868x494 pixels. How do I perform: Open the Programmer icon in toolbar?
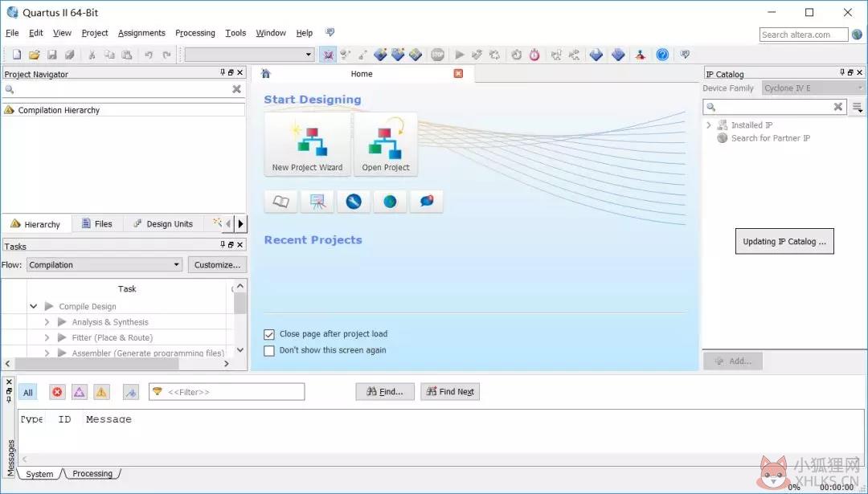point(618,55)
